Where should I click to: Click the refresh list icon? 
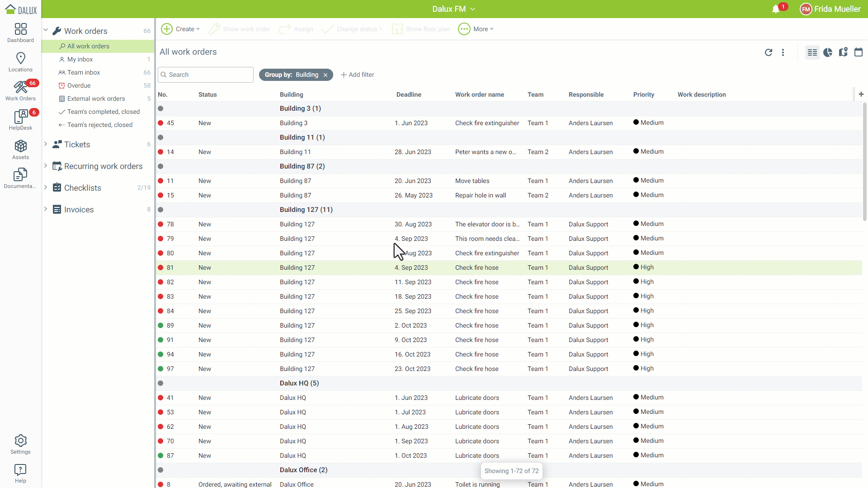[768, 52]
